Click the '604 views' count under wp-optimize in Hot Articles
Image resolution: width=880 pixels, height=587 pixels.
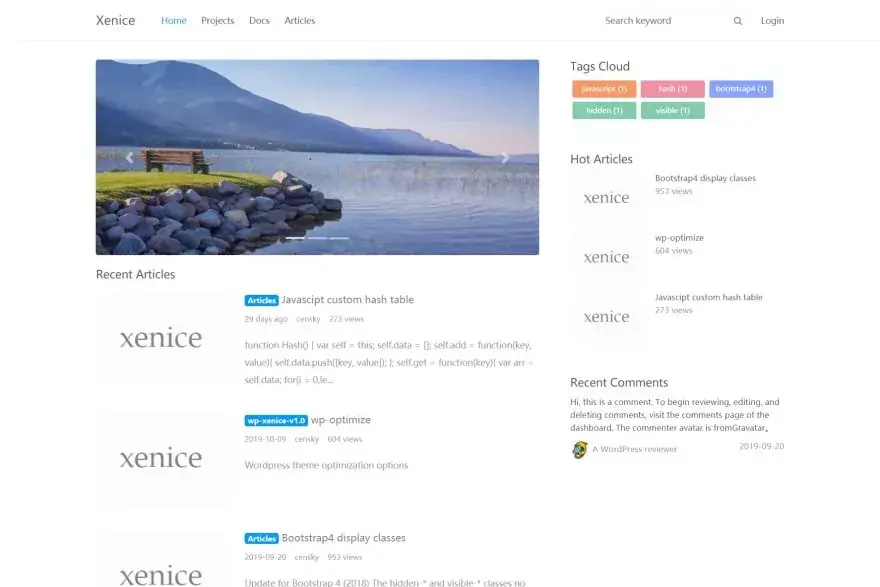coord(673,251)
